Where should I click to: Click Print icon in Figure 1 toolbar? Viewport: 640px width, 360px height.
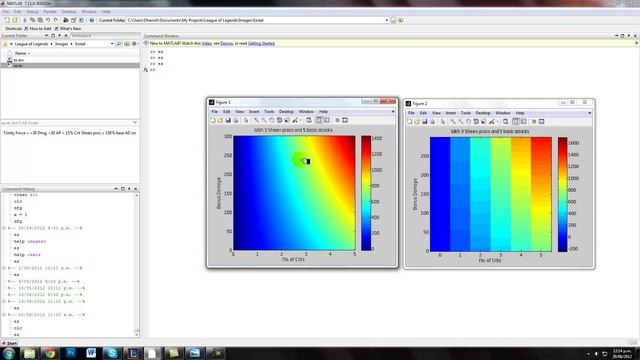coord(236,120)
